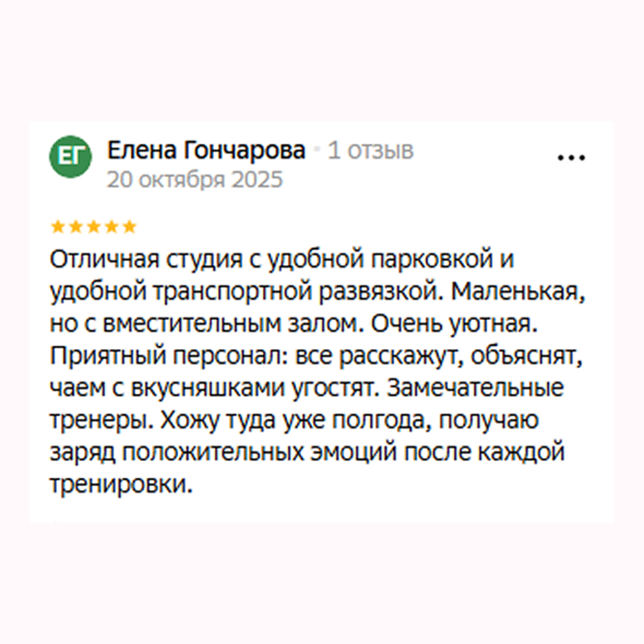Click the fifth rating star

click(129, 226)
